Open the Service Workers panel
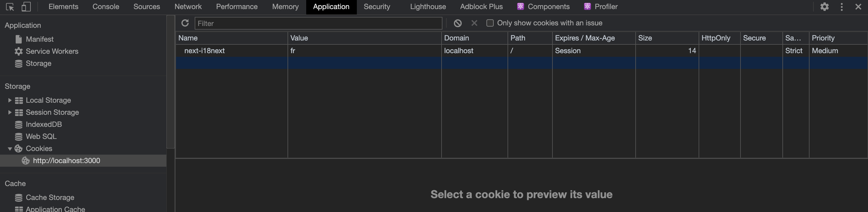 (52, 51)
